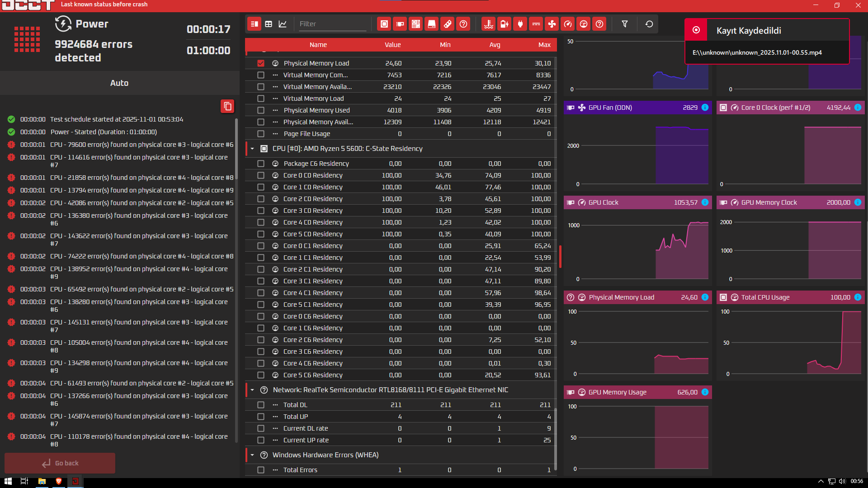The image size is (868, 488).
Task: Check the Total DL checkbox
Action: pos(261,405)
